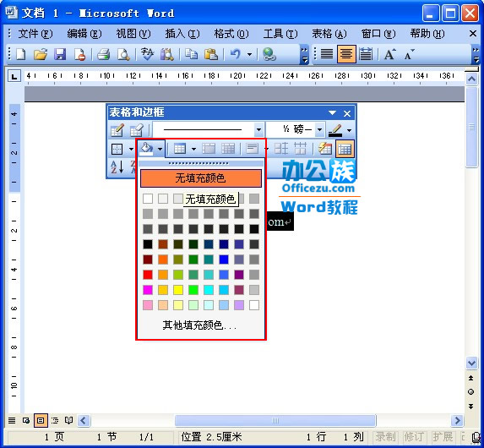Open the outside border dropdown arrow
This screenshot has width=484, height=448.
tap(131, 150)
